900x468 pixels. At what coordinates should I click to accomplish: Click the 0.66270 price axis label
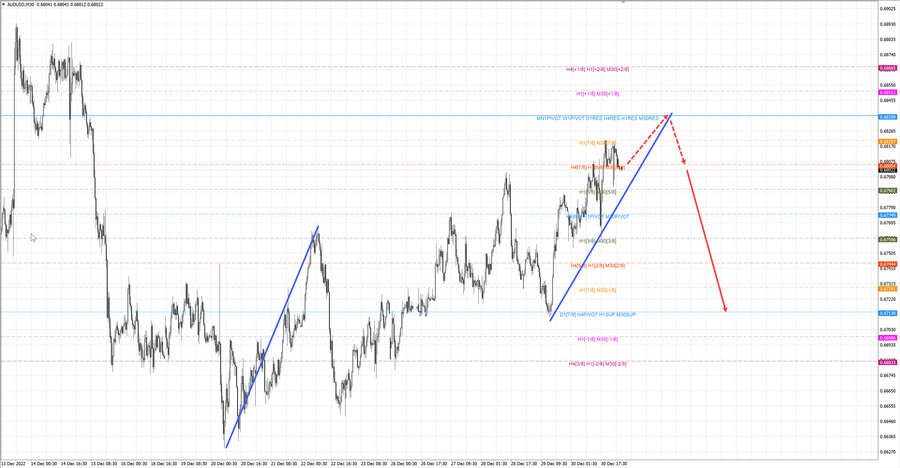pyautogui.click(x=888, y=452)
